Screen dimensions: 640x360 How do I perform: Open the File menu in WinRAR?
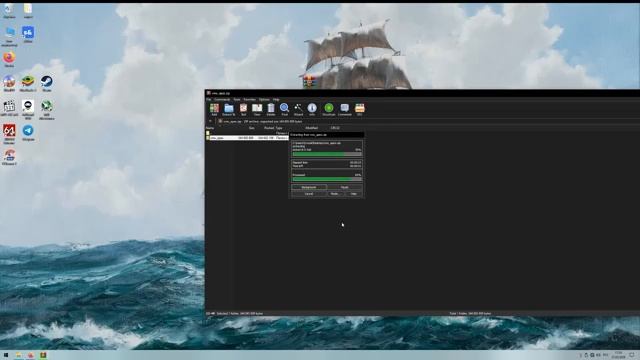pyautogui.click(x=209, y=99)
